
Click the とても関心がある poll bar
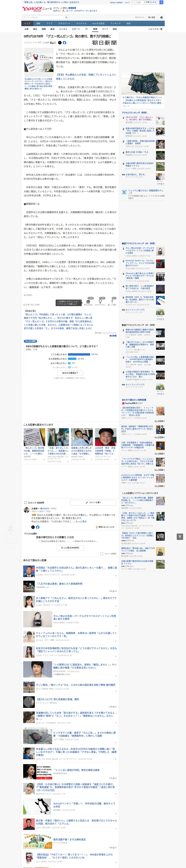tap(79, 354)
